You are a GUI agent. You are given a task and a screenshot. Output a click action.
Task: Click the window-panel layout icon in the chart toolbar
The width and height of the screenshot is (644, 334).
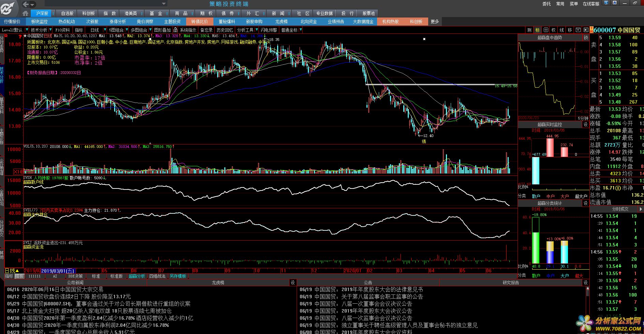[578, 30]
